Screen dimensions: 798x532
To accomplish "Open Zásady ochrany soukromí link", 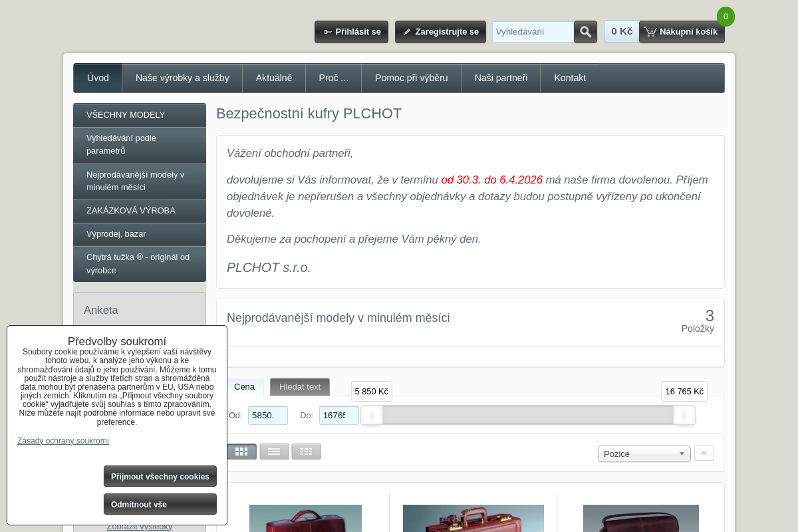I will tap(63, 441).
